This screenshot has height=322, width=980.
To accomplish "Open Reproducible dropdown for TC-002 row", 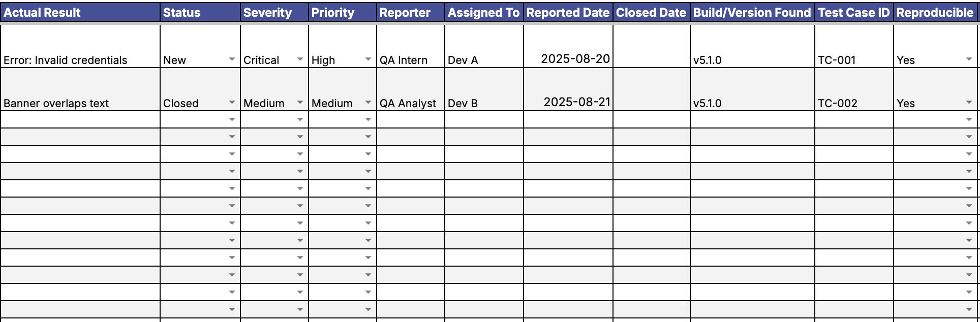I will [969, 103].
